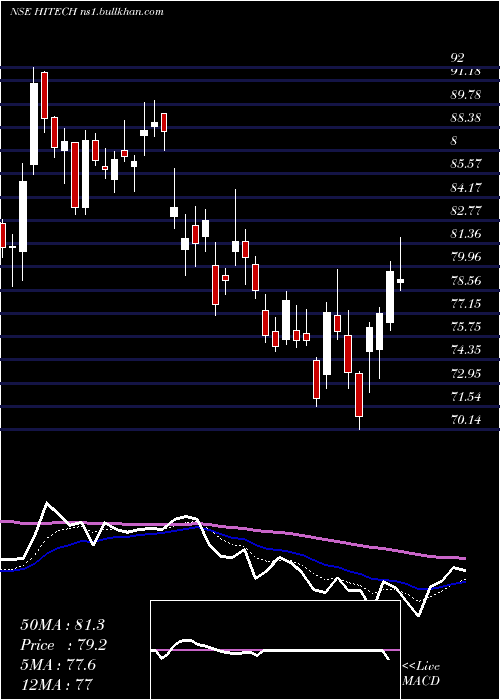The image size is (500, 700).
Task: Click the 77.15 price axis label
Action: [x=466, y=304]
